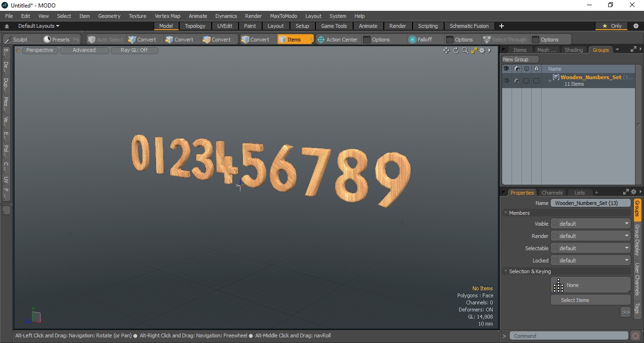Toggle the Render channel keyframe circle
644x343 pixels.
tap(554, 236)
